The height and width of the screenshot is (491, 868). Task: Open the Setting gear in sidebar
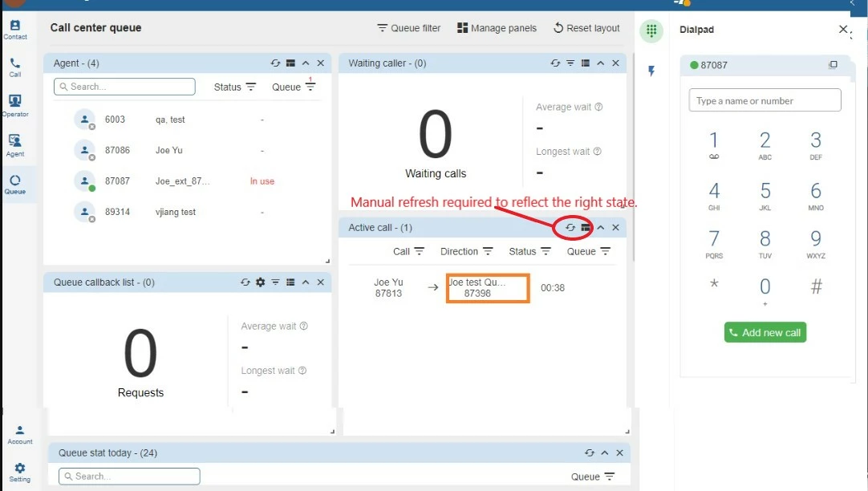(x=20, y=473)
